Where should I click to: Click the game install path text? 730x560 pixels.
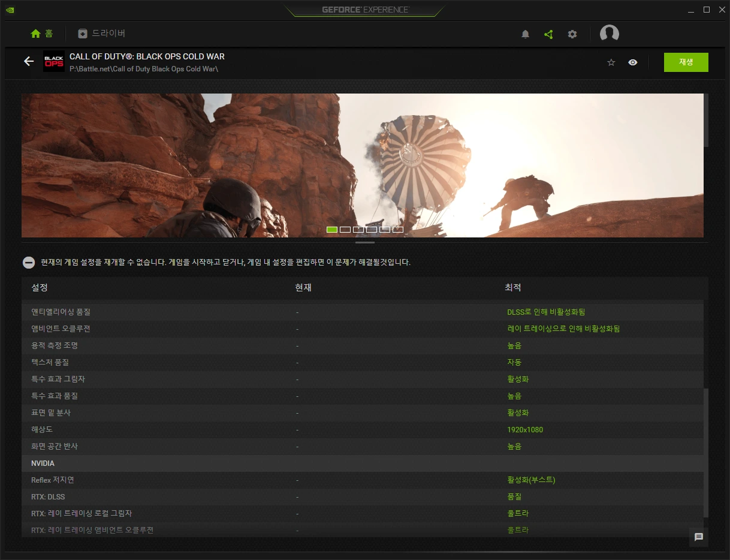(144, 69)
